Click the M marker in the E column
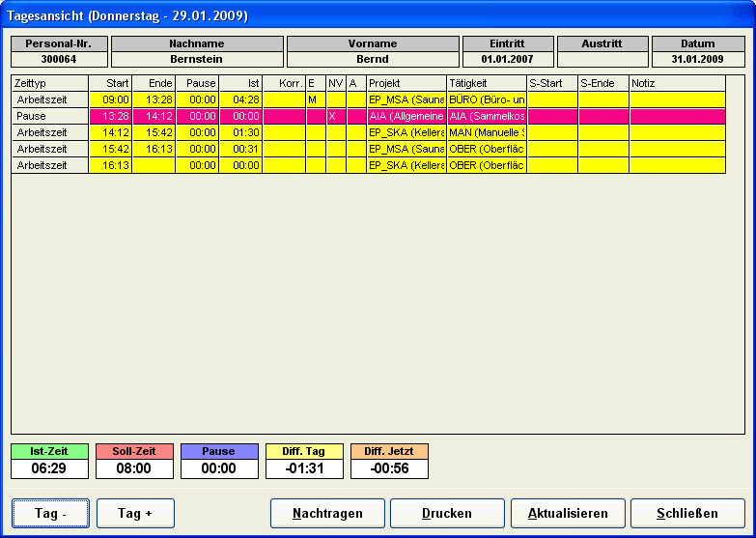The image size is (756, 538). (312, 99)
